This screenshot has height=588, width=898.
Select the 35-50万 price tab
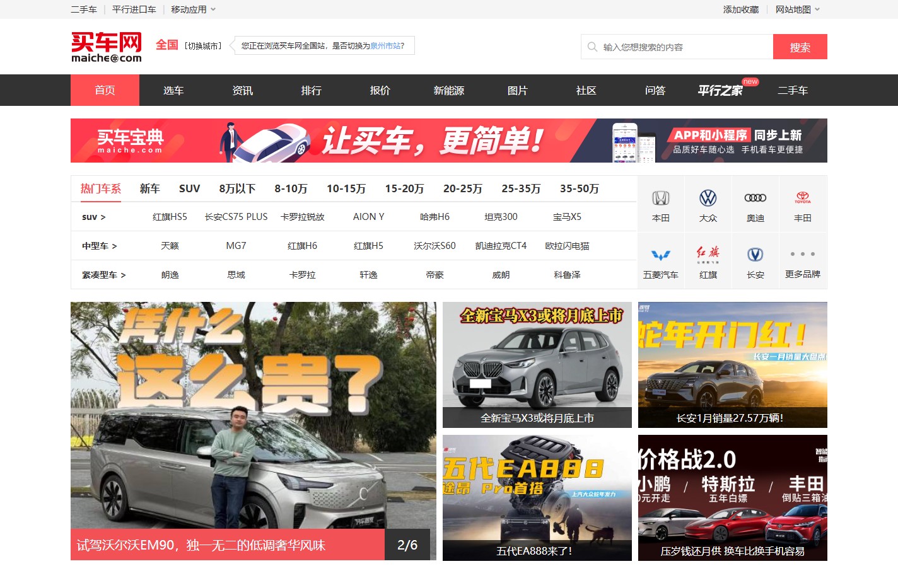[580, 188]
